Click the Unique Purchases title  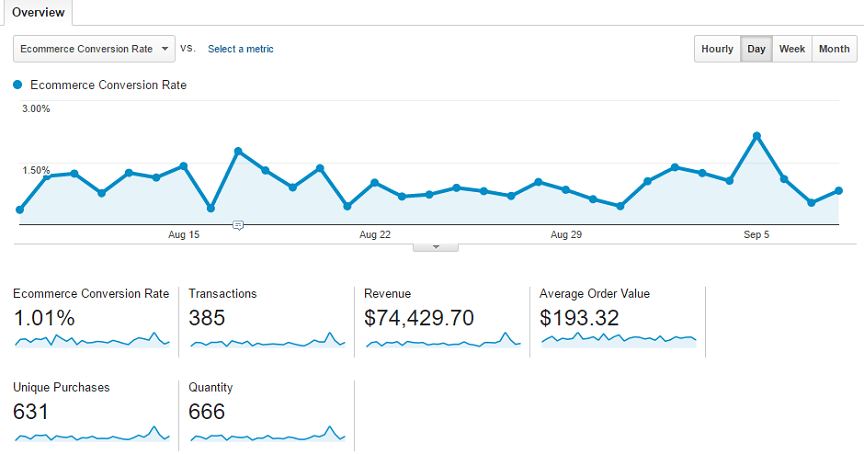[x=61, y=387]
